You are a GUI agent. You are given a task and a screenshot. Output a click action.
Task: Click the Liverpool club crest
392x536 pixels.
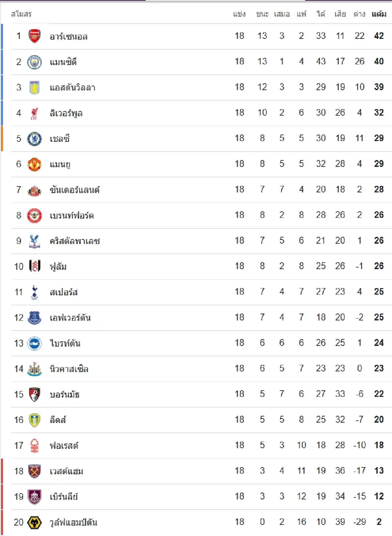pyautogui.click(x=34, y=113)
